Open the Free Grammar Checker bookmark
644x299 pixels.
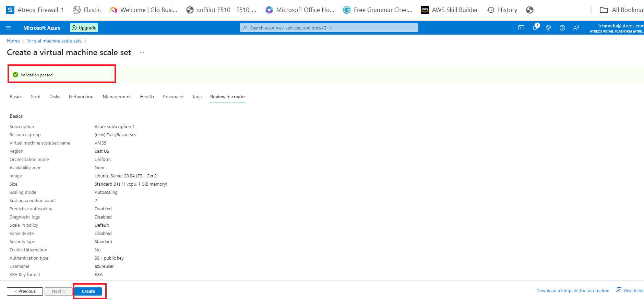tap(378, 10)
